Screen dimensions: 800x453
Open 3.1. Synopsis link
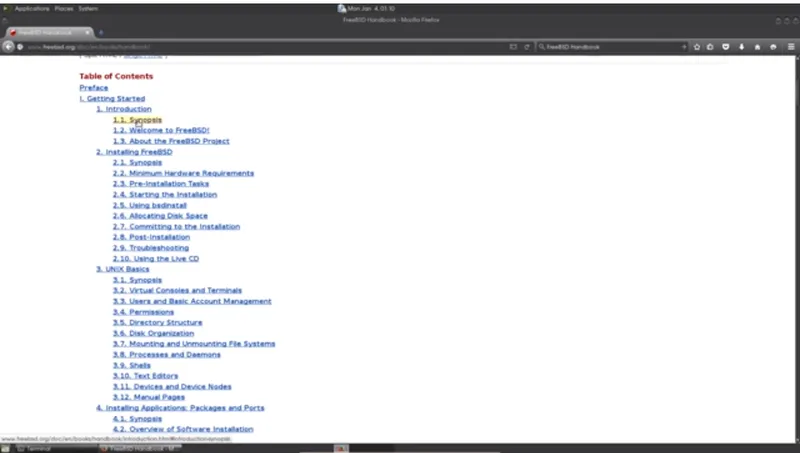137,280
